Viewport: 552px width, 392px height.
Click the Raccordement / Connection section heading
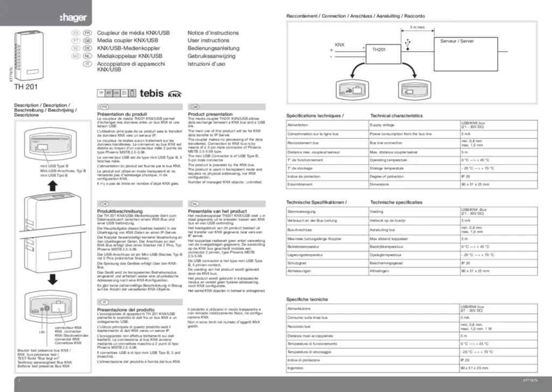point(355,16)
